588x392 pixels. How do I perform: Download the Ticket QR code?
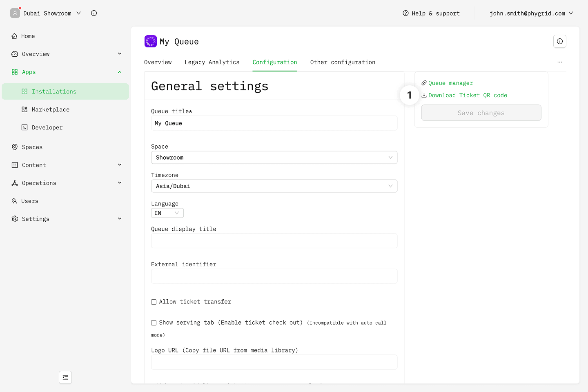[467, 95]
